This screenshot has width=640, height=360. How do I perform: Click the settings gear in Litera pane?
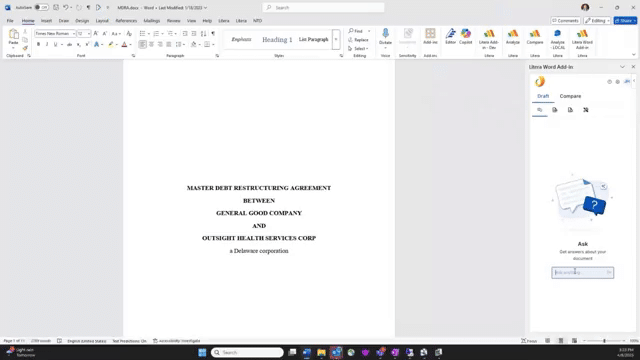coord(618,82)
